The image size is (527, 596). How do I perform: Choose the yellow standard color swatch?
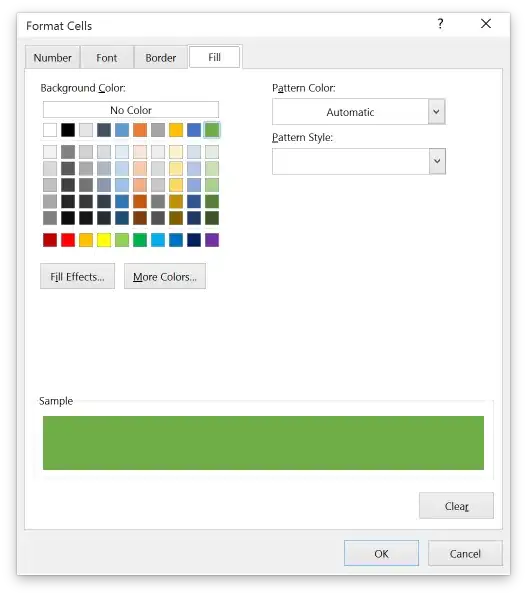[104, 240]
